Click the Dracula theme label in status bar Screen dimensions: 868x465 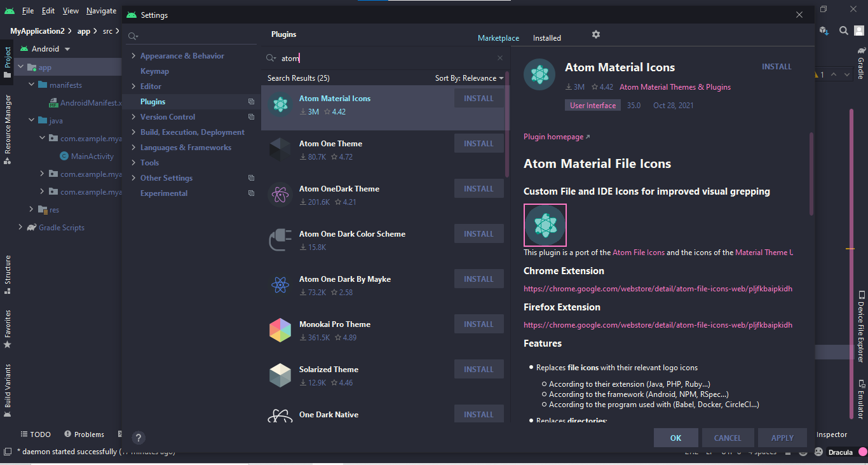(x=841, y=452)
